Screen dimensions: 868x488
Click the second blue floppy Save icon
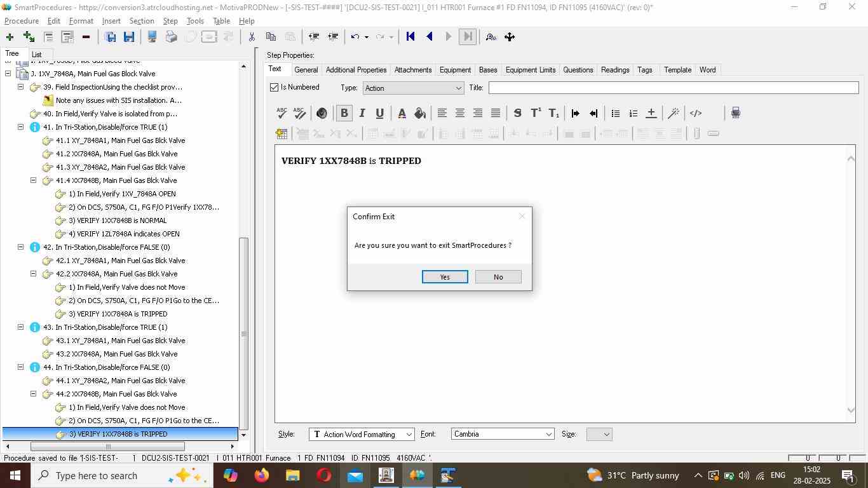click(x=129, y=37)
